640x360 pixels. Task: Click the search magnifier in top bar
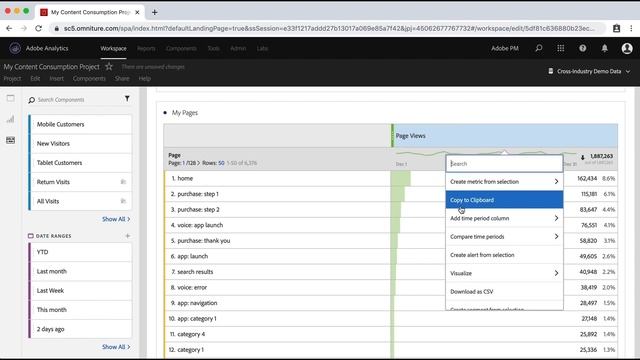(x=539, y=48)
